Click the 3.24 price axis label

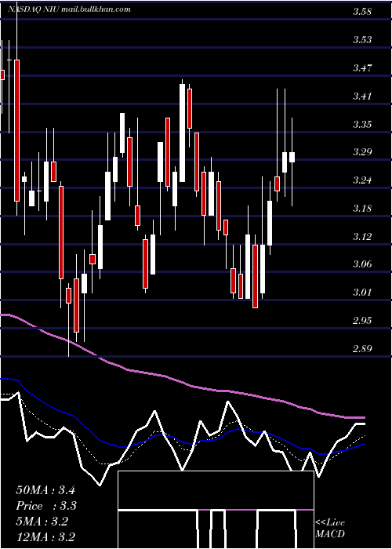[362, 180]
